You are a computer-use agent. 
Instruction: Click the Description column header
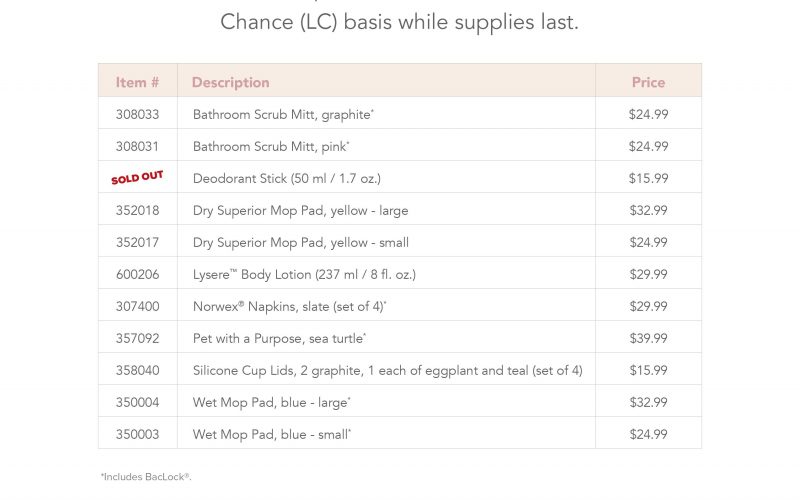pyautogui.click(x=230, y=82)
